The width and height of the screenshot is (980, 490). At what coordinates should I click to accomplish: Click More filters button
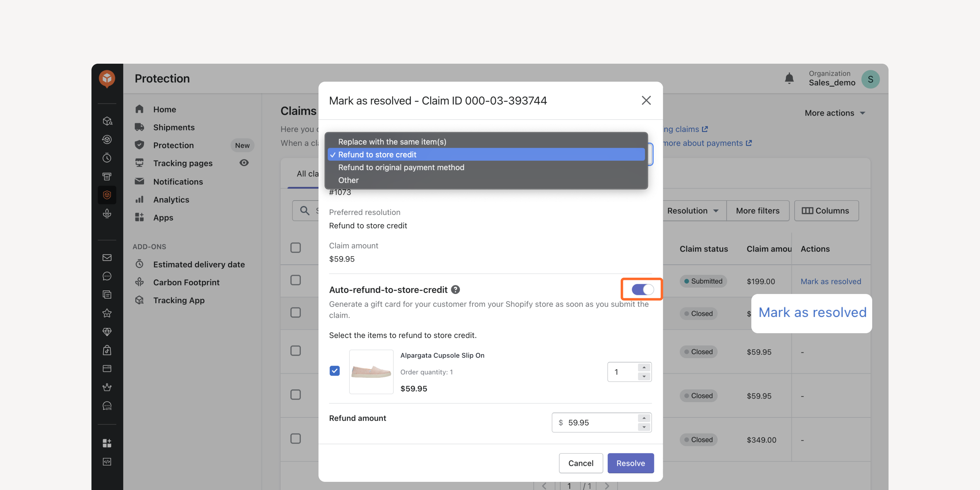758,210
